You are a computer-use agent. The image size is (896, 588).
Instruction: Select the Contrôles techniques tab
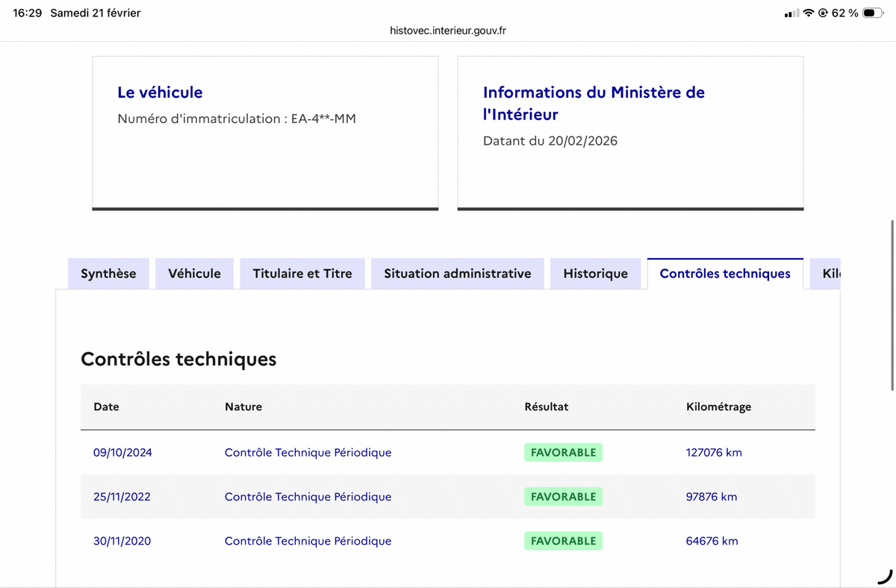click(x=725, y=274)
